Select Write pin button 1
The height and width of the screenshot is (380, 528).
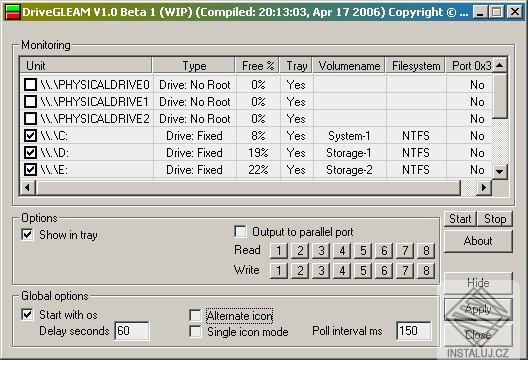(x=279, y=271)
